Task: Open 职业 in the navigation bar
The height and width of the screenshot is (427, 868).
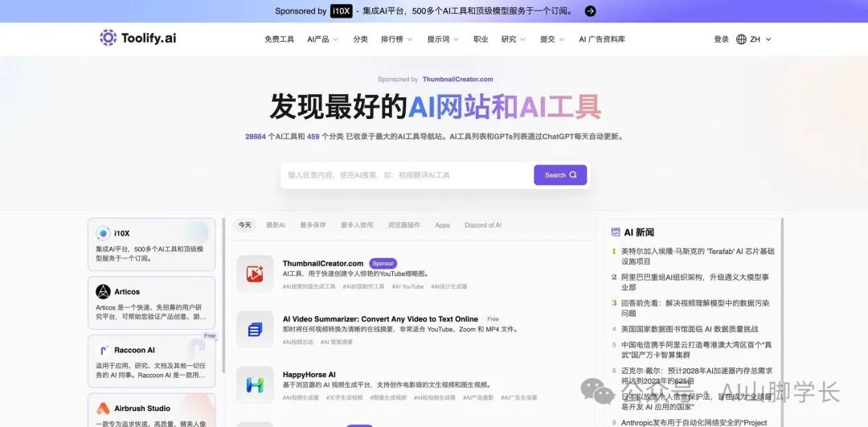Action: click(481, 39)
